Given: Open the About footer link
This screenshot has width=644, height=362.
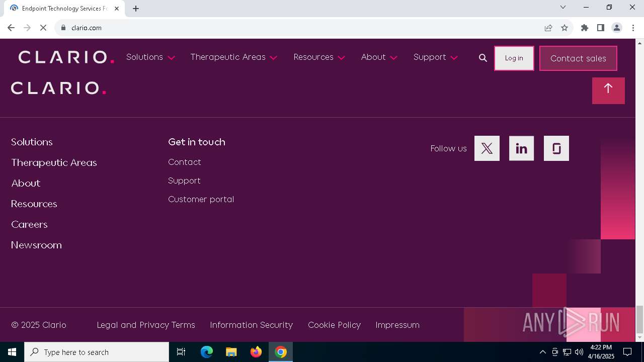Looking at the screenshot, I should click(26, 184).
